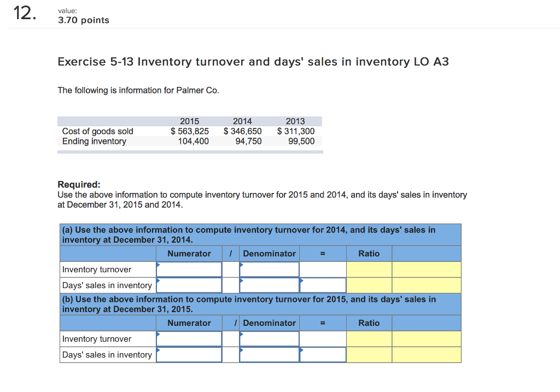Click the Days' sales in inventory Numerator field in part (a)

(189, 284)
